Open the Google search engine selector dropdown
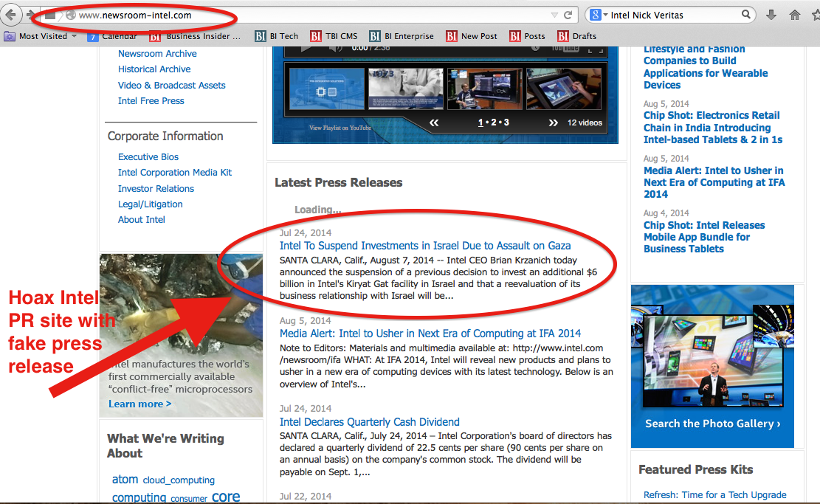This screenshot has height=504, width=820. click(598, 15)
